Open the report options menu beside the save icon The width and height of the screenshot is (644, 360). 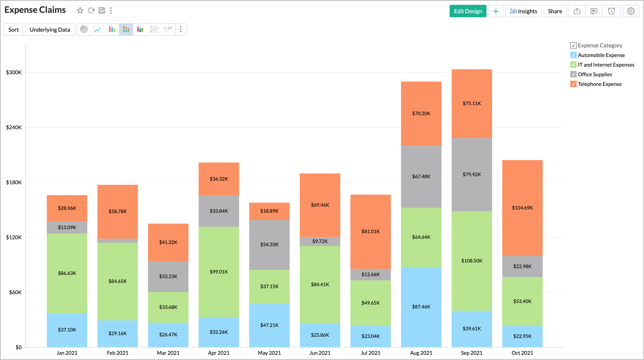[111, 10]
